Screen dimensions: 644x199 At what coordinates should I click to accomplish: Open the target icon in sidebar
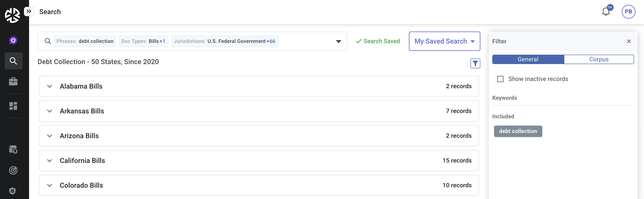tap(13, 170)
